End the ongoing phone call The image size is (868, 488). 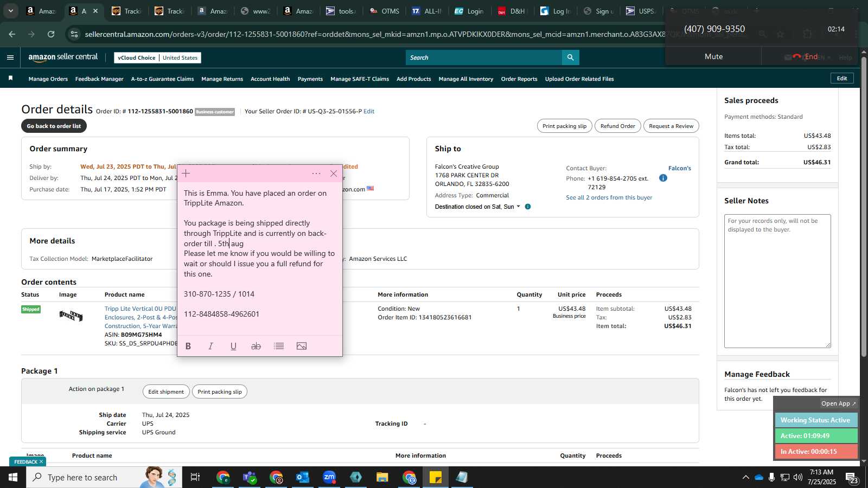click(806, 56)
